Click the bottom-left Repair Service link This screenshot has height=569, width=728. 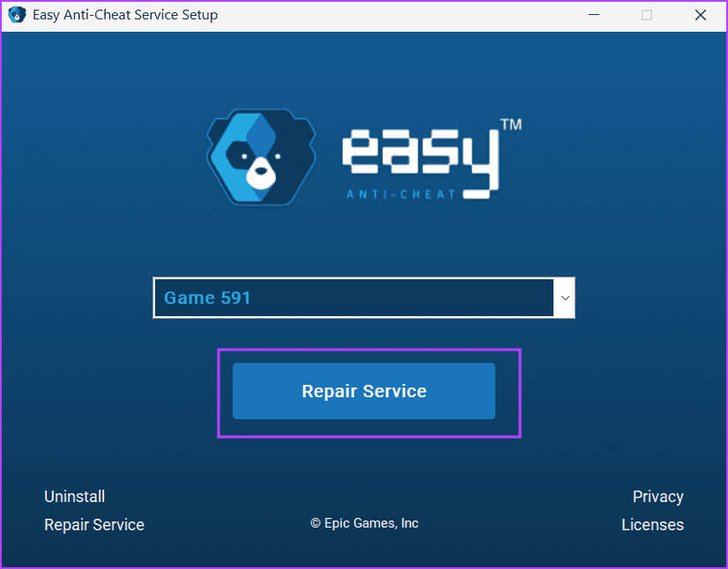pyautogui.click(x=94, y=525)
